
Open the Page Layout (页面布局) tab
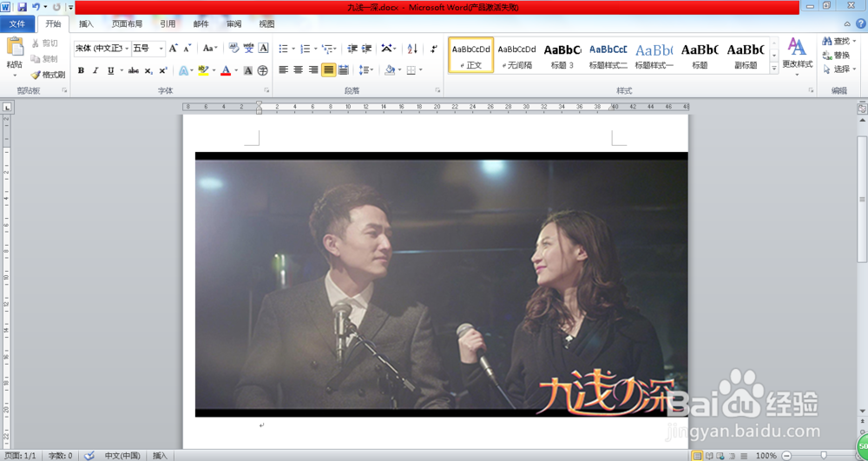click(127, 24)
